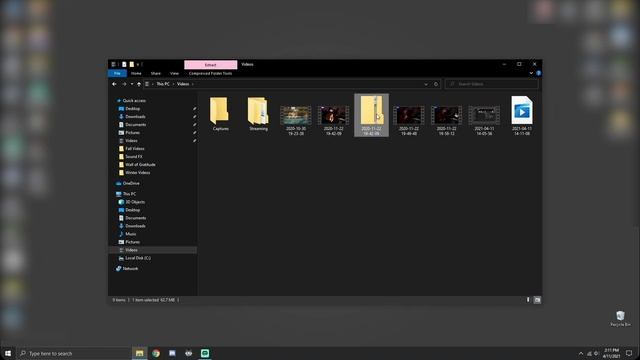Collapse the ribbon using the chevron
The image size is (640, 360).
click(531, 73)
